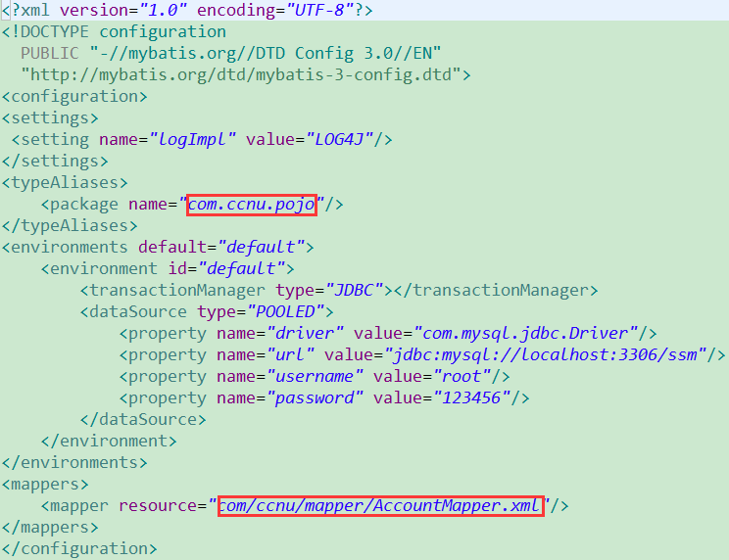The width and height of the screenshot is (729, 560).
Task: Click the closing </transactionManager> tag
Action: pos(496,290)
